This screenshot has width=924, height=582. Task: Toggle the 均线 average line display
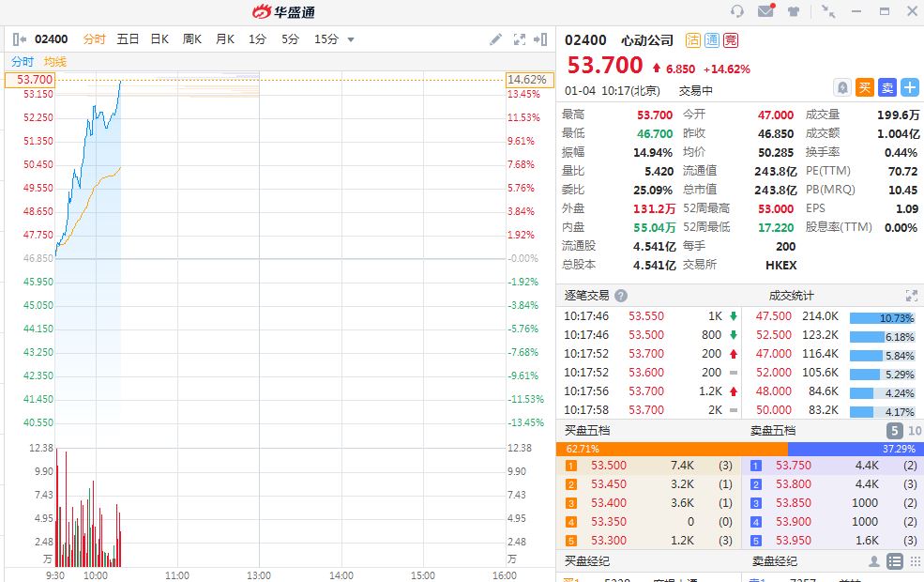pyautogui.click(x=55, y=61)
